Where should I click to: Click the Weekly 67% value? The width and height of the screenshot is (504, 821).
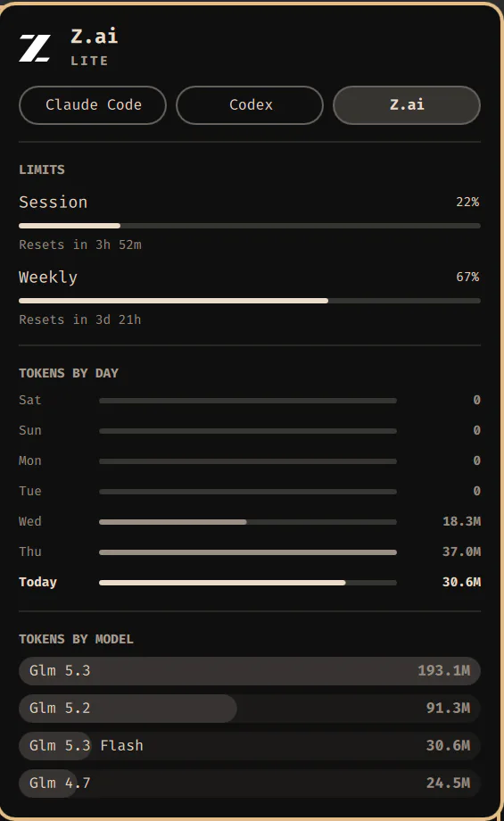[x=467, y=277]
